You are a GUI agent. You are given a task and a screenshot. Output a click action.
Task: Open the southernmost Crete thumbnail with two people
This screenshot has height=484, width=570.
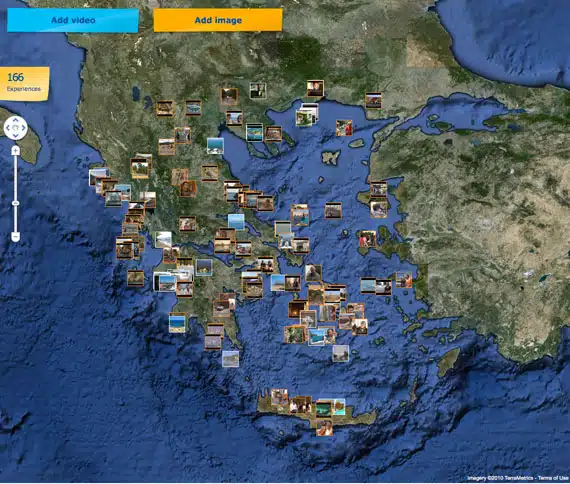pos(324,428)
